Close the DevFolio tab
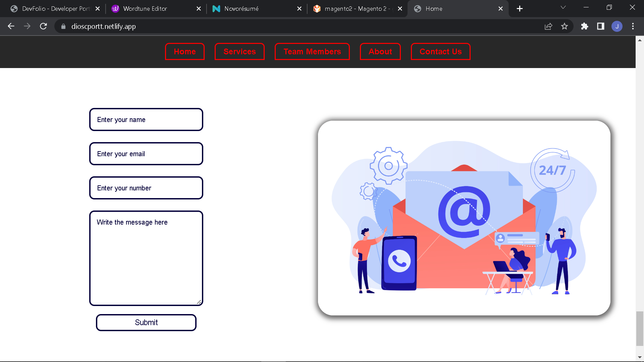The width and height of the screenshot is (644, 362). 98,9
